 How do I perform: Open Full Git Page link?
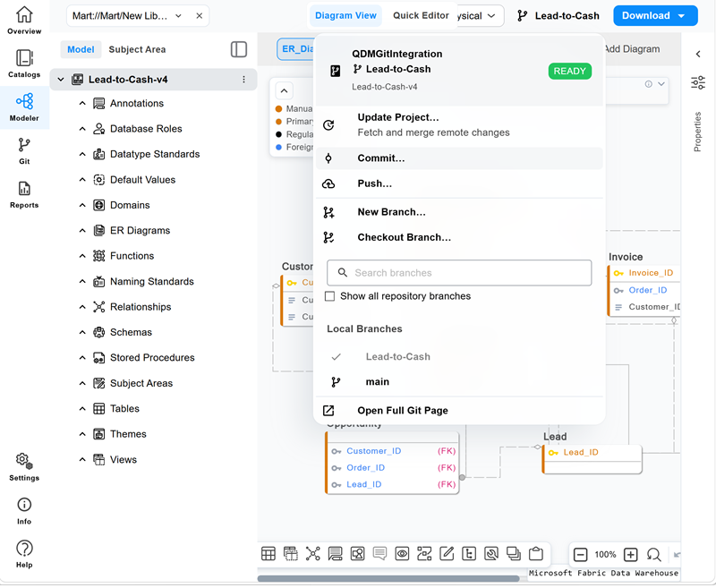pyautogui.click(x=402, y=411)
